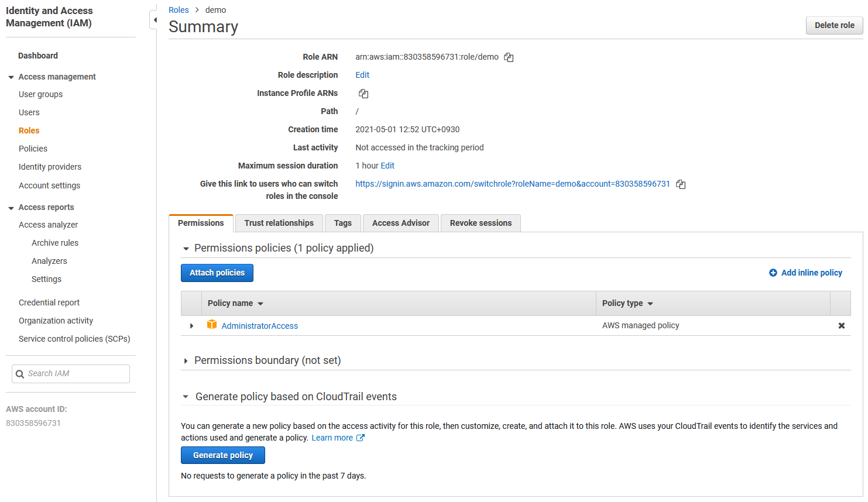
Task: Open Organization activity page
Action: coord(56,321)
